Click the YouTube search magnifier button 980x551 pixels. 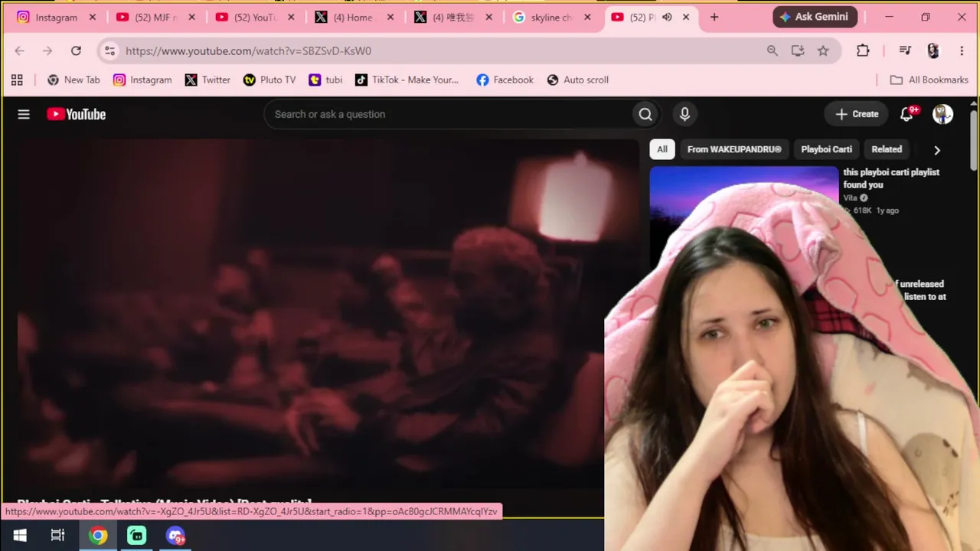[645, 114]
